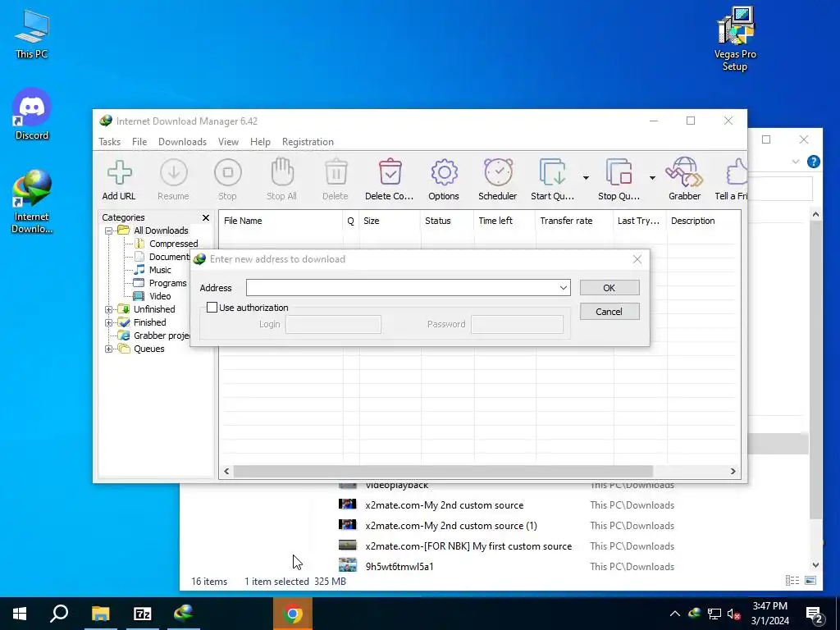The image size is (840, 630).
Task: Open the Registration menu
Action: 308,142
